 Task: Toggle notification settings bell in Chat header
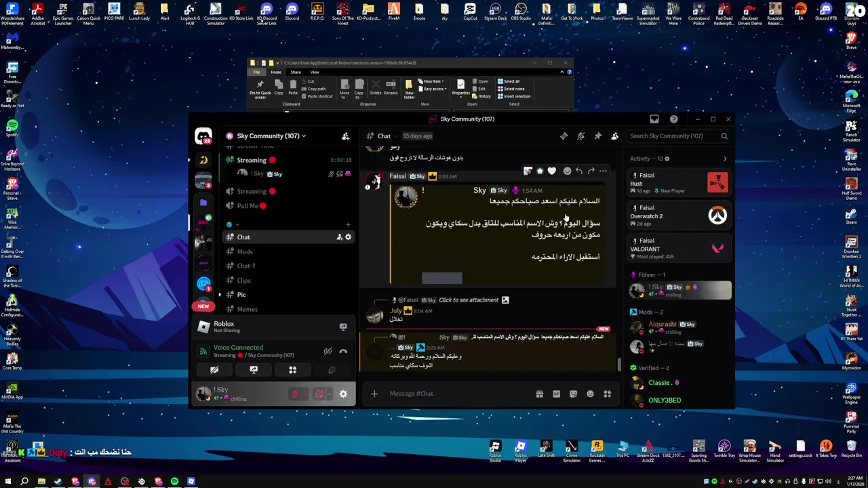click(x=580, y=136)
